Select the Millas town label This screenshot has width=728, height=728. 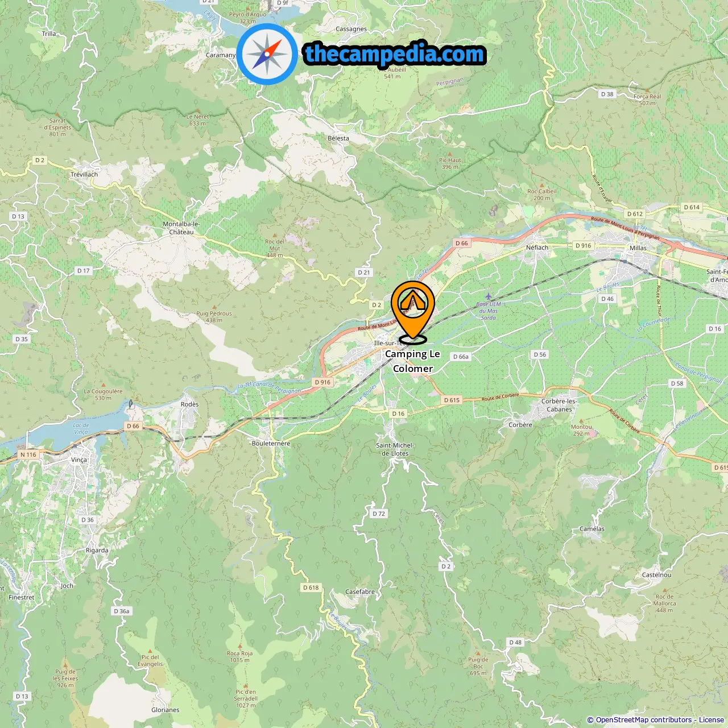(638, 248)
